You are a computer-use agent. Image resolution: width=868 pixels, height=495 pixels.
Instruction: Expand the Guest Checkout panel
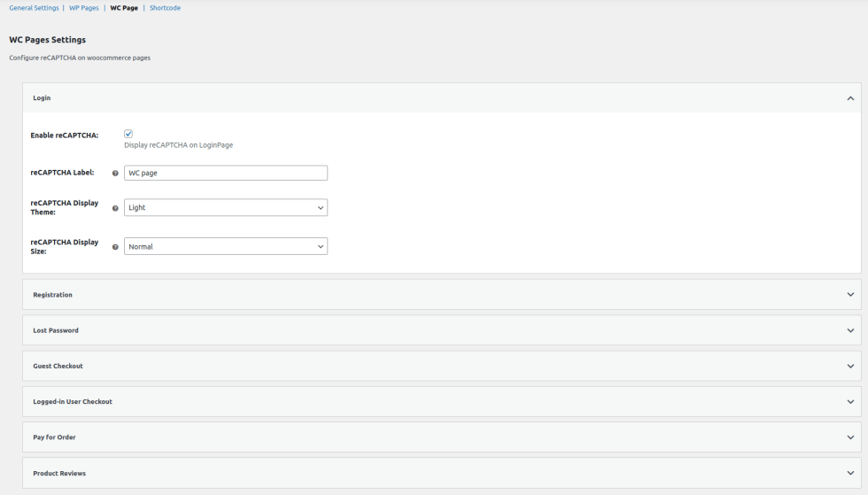[442, 366]
